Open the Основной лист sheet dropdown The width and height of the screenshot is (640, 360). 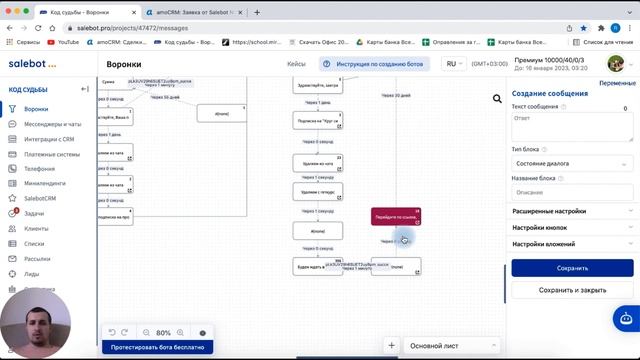point(452,346)
